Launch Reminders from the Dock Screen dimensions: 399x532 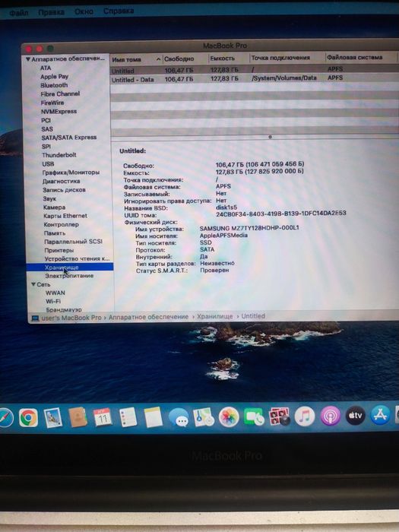tap(128, 417)
